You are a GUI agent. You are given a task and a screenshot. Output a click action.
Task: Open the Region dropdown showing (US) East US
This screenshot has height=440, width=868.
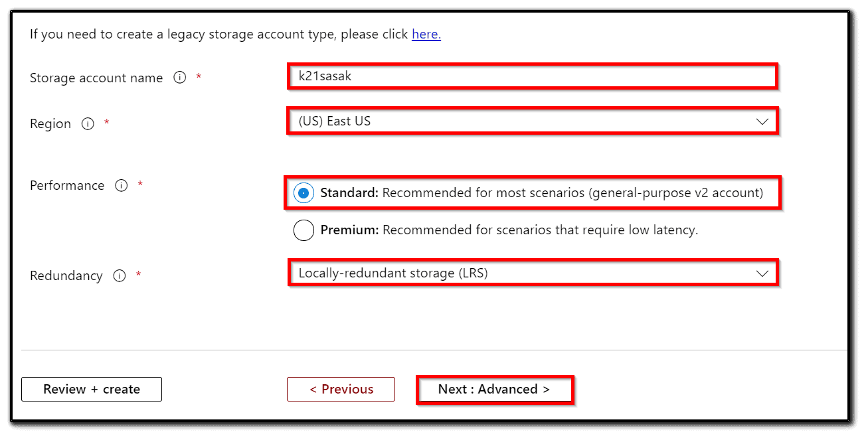531,121
